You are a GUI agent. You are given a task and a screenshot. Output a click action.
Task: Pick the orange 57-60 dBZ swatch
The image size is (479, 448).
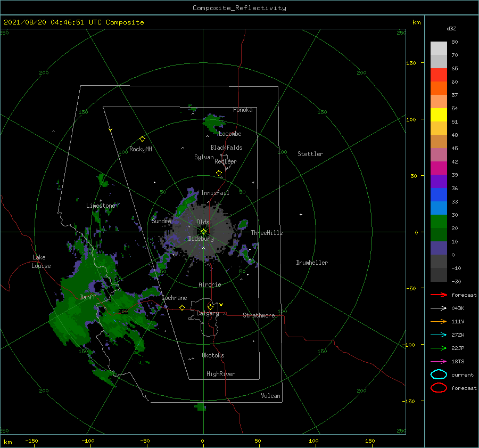coord(439,88)
